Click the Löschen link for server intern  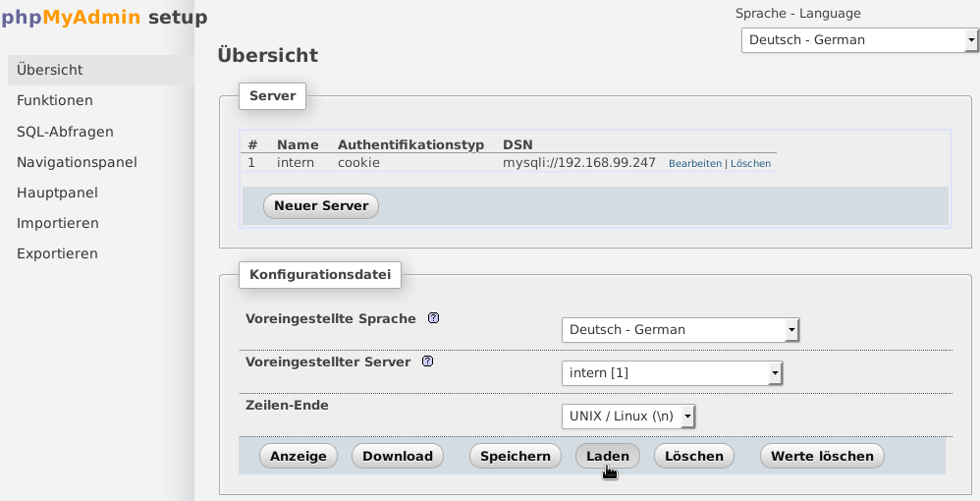[x=750, y=164]
